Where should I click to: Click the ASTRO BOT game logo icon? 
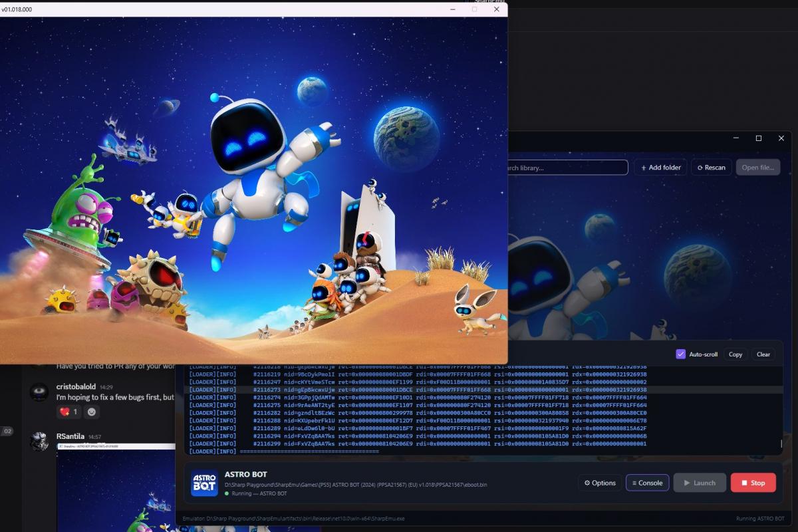tap(204, 483)
